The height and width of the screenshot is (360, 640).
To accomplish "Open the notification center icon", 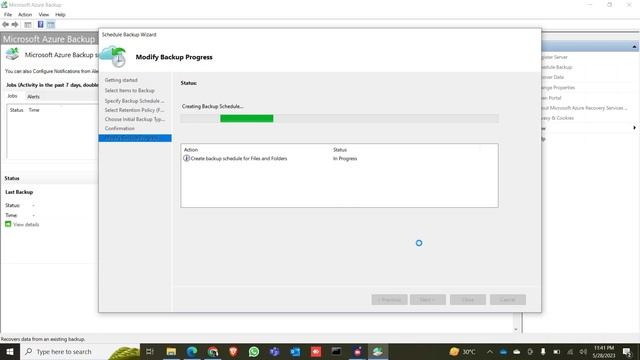I will tap(627, 351).
